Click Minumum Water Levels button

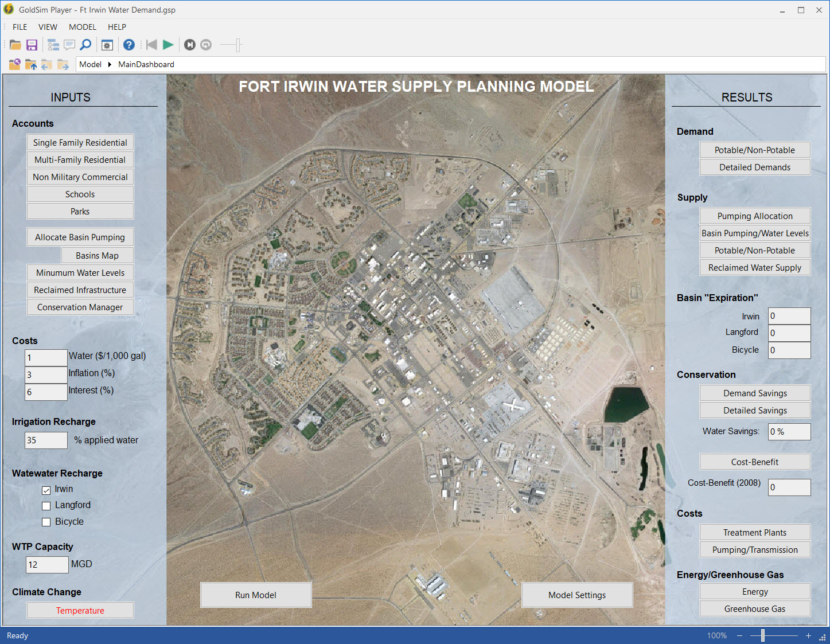80,272
